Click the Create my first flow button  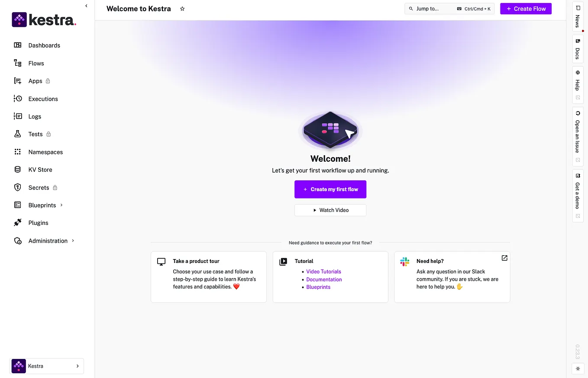330,189
